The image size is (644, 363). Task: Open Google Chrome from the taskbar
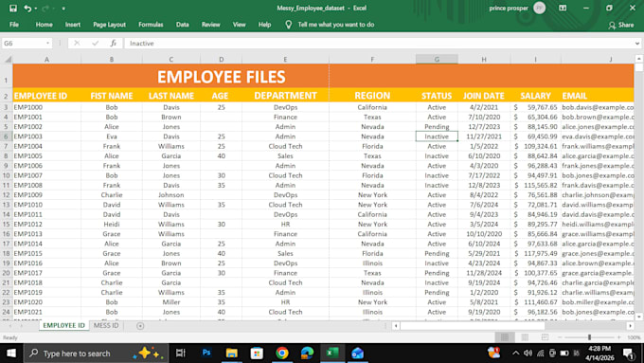click(282, 354)
